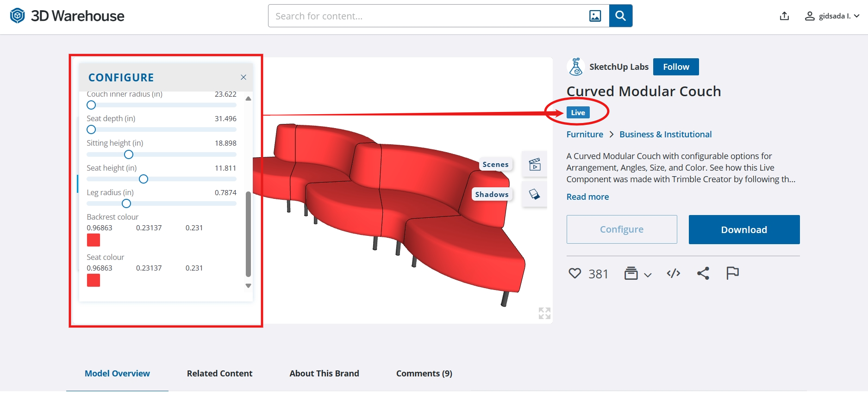Follow SketchUp Labs
The image size is (868, 400).
pyautogui.click(x=676, y=67)
